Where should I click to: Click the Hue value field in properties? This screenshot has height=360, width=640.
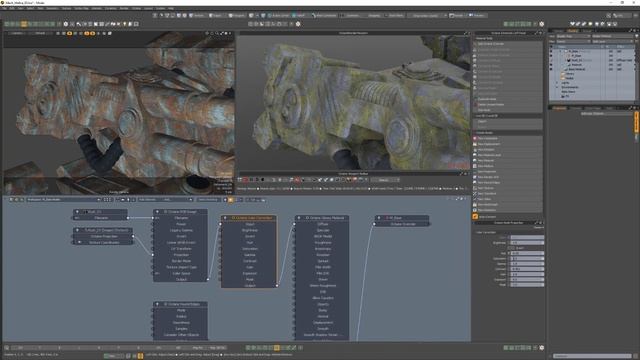[x=527, y=253]
